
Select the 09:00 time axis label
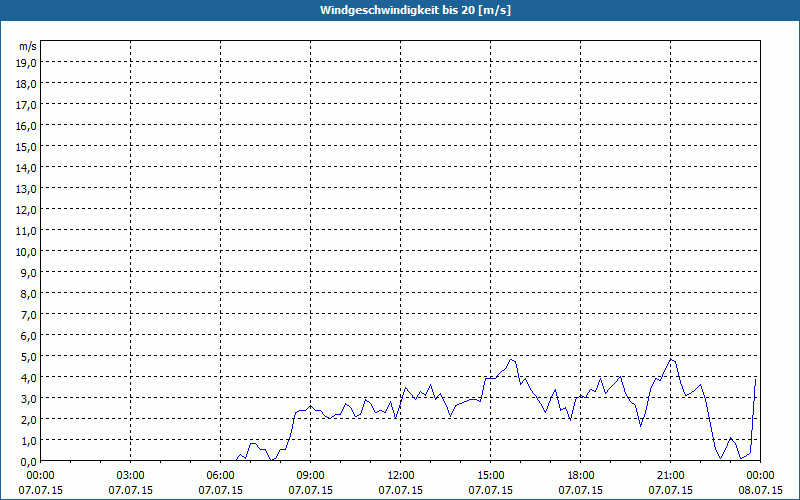pyautogui.click(x=311, y=476)
